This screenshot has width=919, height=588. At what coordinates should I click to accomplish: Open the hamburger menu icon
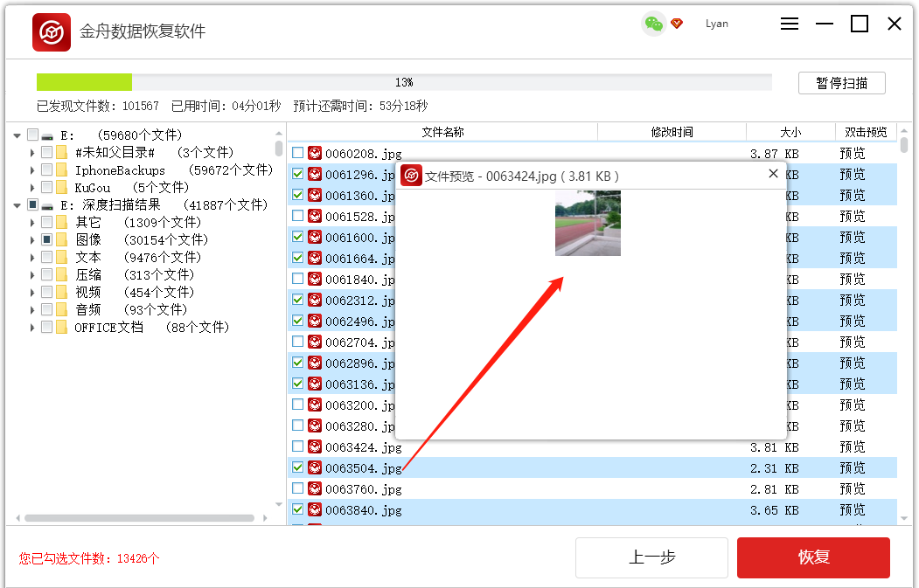click(x=790, y=24)
